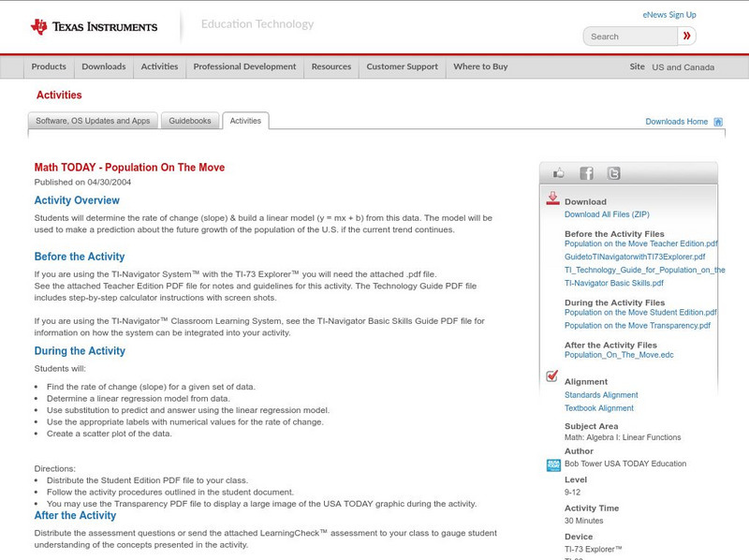749x560 pixels.
Task: Open the Professional Development menu
Action: click(244, 66)
